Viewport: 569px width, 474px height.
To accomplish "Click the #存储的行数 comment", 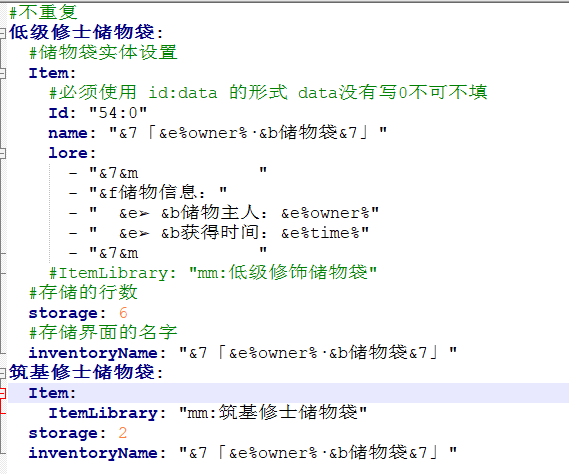I will point(83,293).
